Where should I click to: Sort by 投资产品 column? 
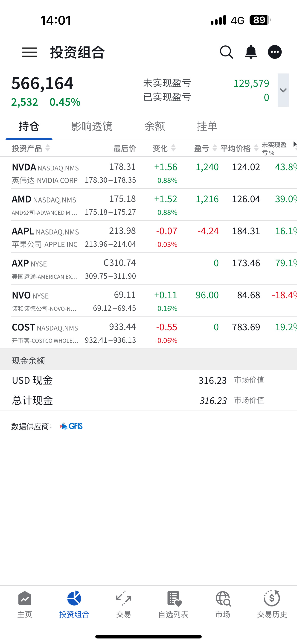31,148
